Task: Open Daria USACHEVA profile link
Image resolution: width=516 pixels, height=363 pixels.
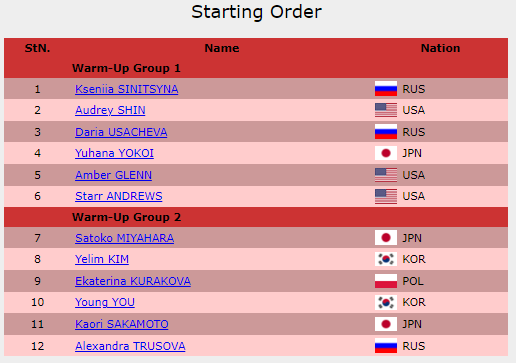Action: (121, 132)
